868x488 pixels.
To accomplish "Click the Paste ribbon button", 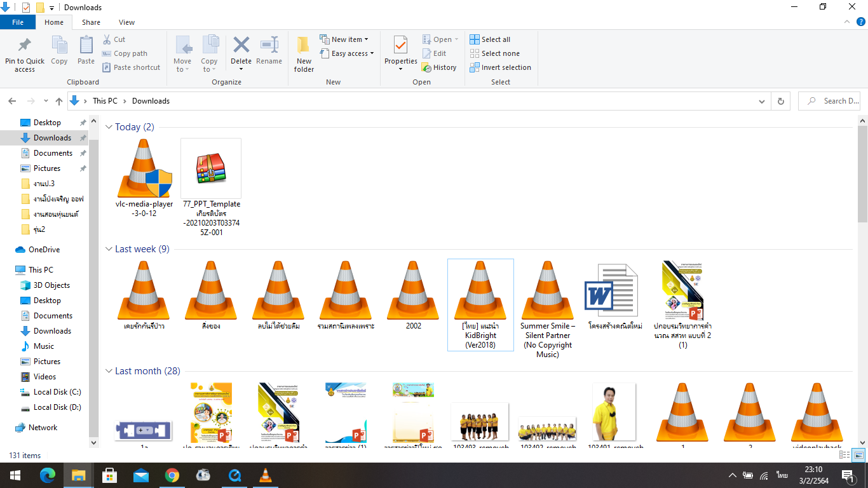I will [86, 51].
